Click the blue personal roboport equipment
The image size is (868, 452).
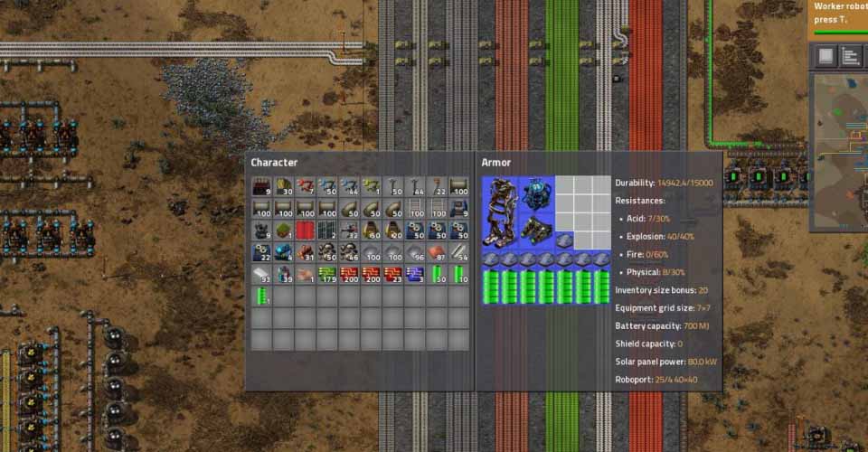tap(536, 194)
